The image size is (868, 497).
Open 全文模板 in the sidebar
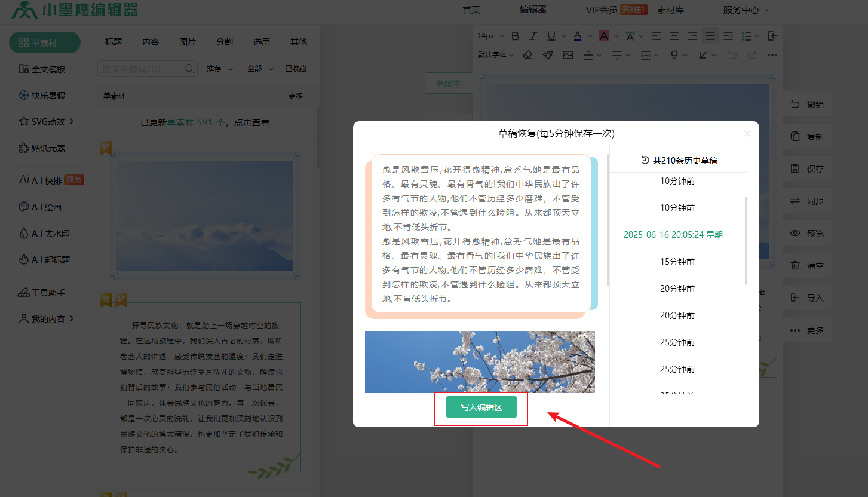[x=42, y=69]
